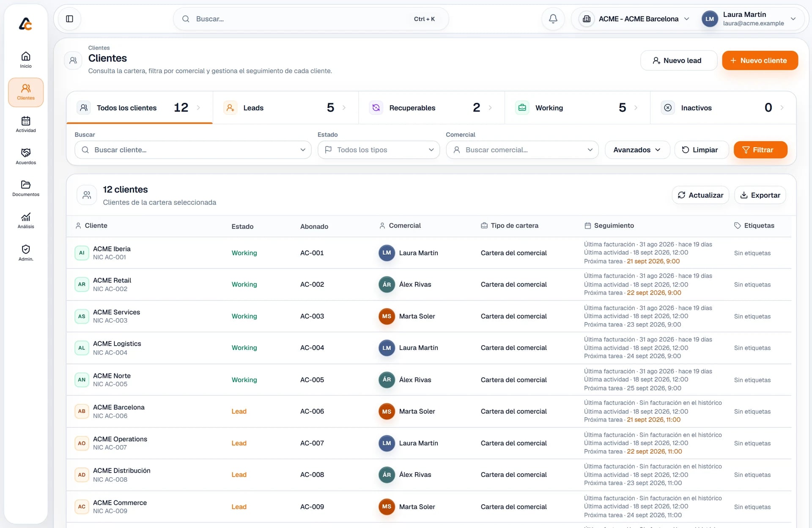Click 'Cartera del comercial' in ACME Commerce row
Viewport: 812px width, 528px height.
tap(514, 507)
